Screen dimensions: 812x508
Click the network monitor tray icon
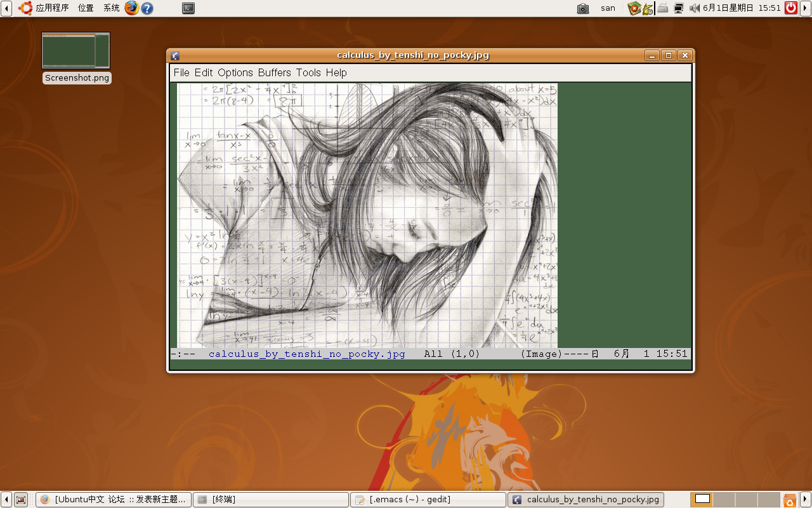[679, 8]
